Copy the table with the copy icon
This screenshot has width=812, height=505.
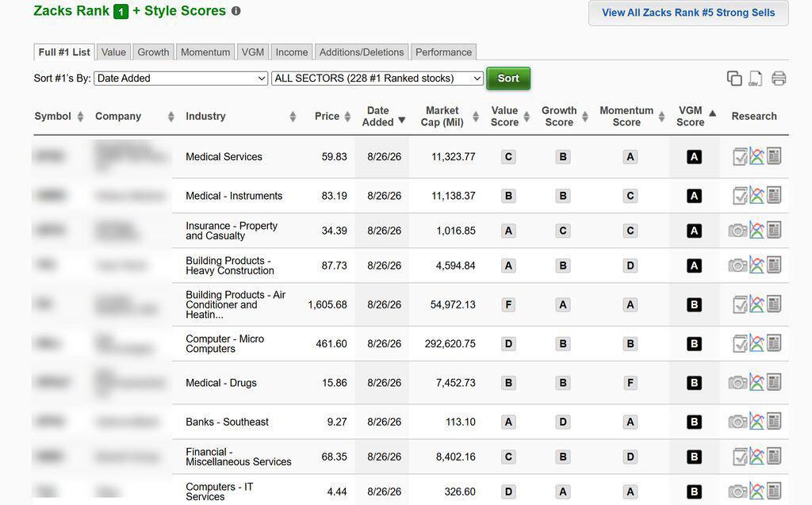734,78
